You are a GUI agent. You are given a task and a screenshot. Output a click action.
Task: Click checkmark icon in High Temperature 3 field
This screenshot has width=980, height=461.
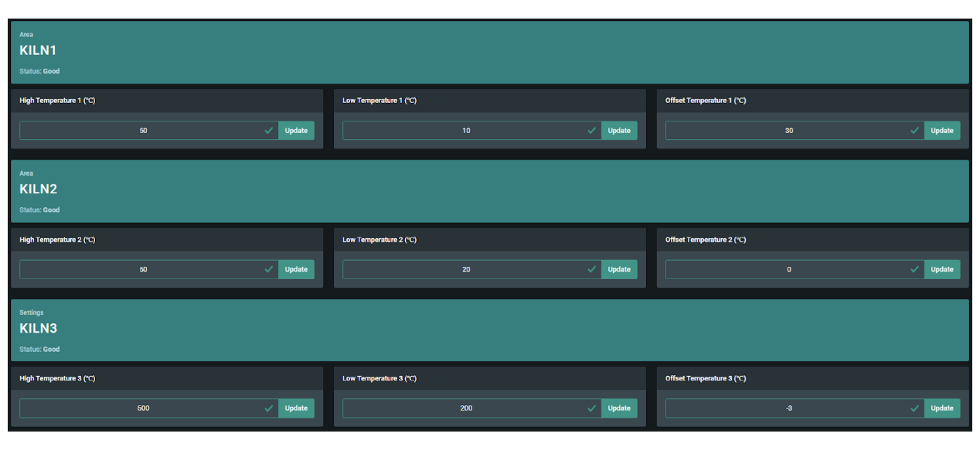tap(268, 408)
